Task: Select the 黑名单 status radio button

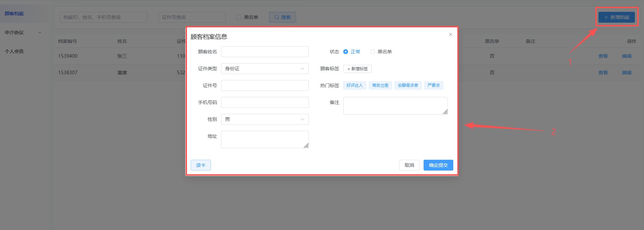Action: 373,52
